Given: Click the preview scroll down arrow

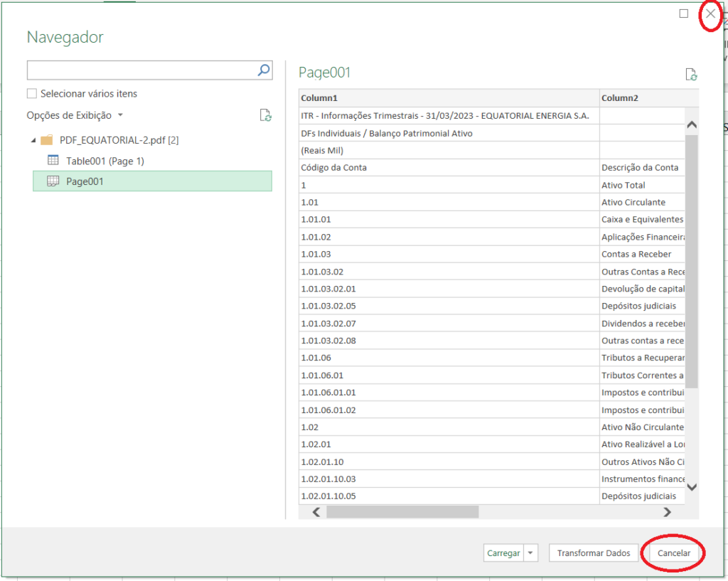Looking at the screenshot, I should (692, 486).
